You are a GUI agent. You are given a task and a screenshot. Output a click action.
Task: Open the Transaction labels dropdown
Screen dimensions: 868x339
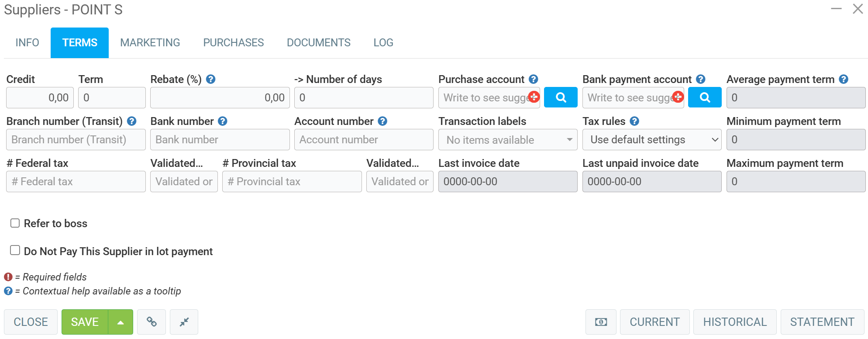tap(507, 140)
